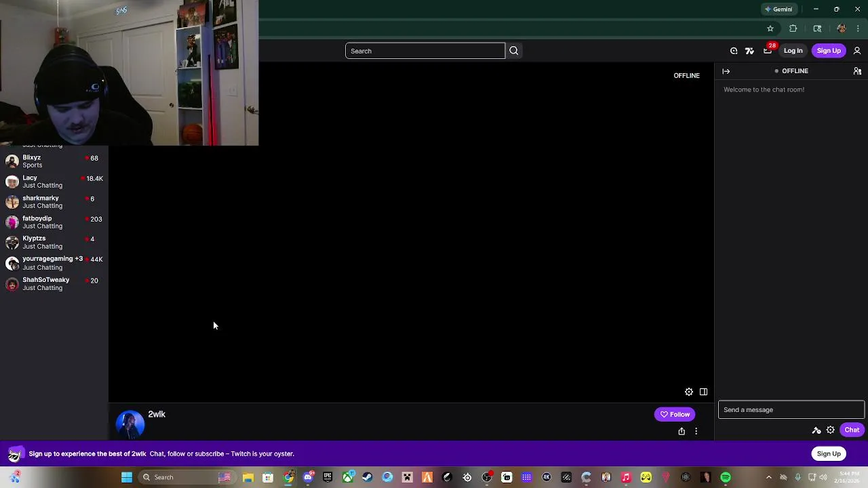Click the 2wlk channel avatar

point(130,424)
